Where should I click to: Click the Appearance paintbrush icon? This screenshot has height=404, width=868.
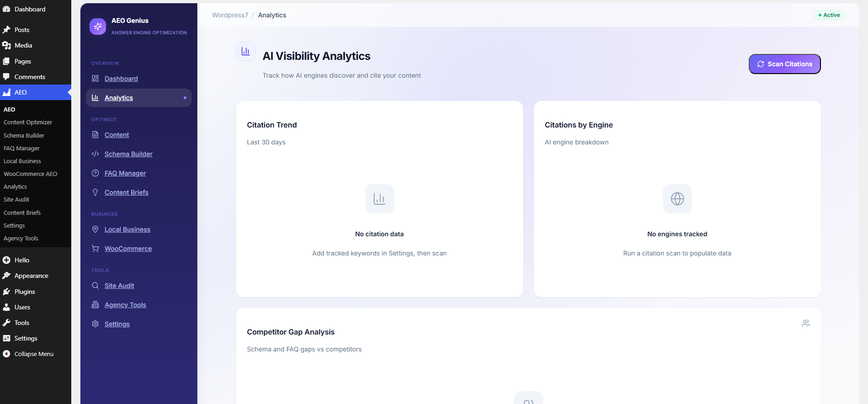coord(6,276)
